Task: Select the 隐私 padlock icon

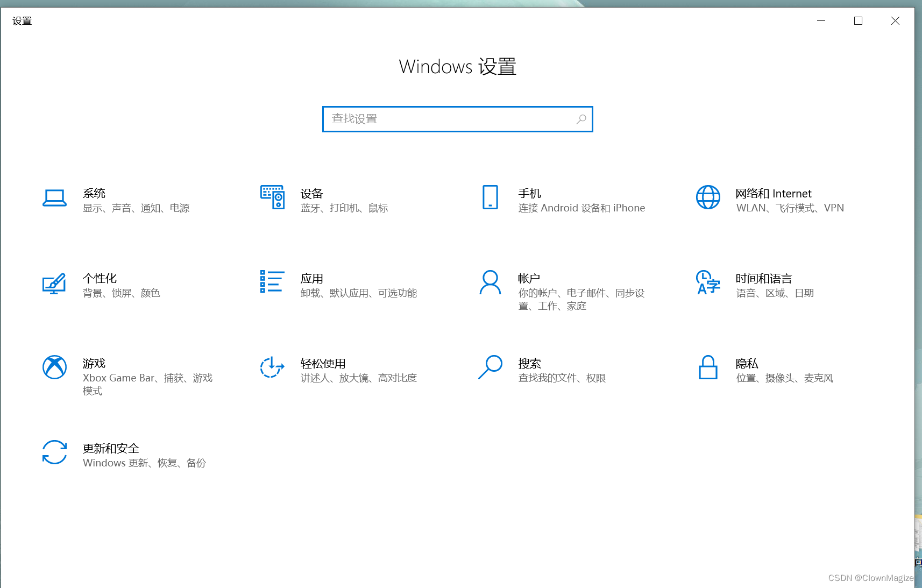Action: tap(708, 367)
